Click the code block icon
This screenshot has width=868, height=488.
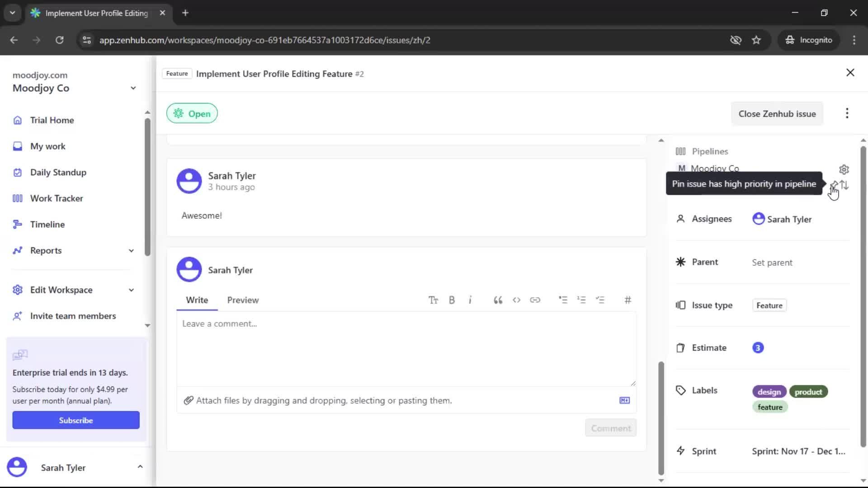[517, 300]
